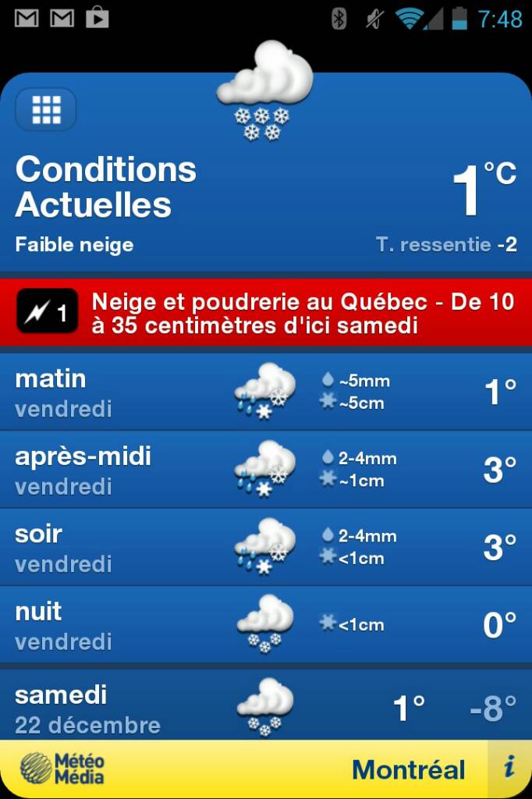The width and height of the screenshot is (532, 799).
Task: Tap samedi snow cloud icon
Action: (265, 706)
